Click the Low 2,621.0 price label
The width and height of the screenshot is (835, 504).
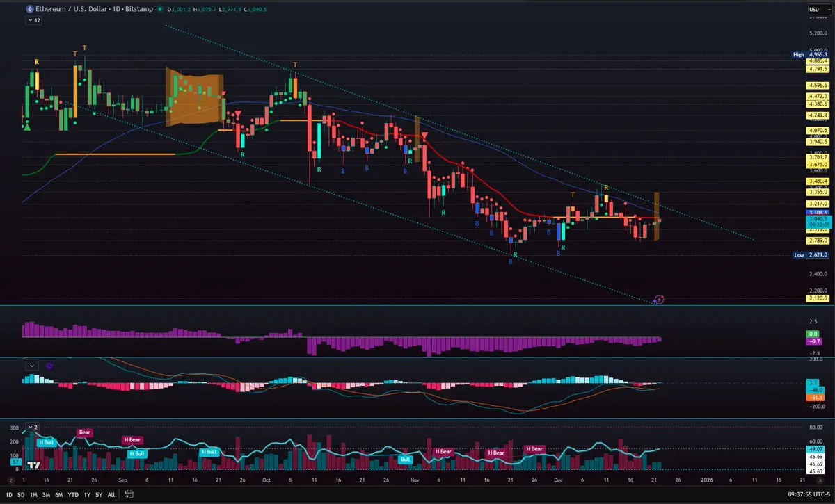[x=811, y=255]
